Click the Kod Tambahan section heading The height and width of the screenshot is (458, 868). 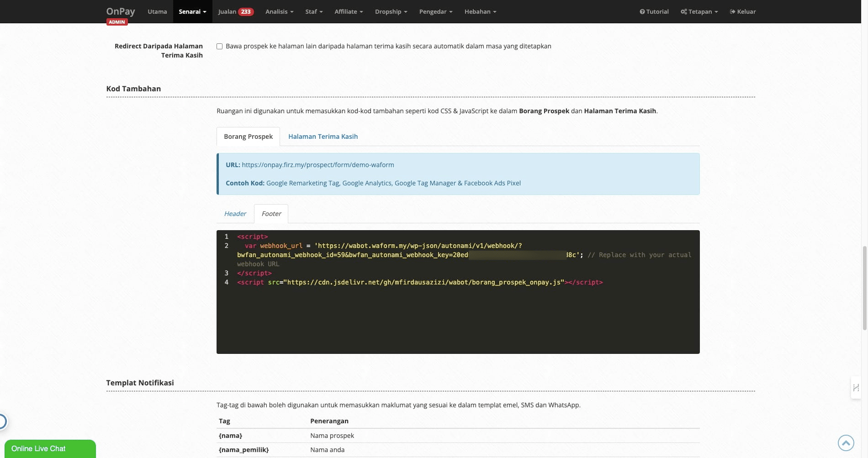[133, 89]
